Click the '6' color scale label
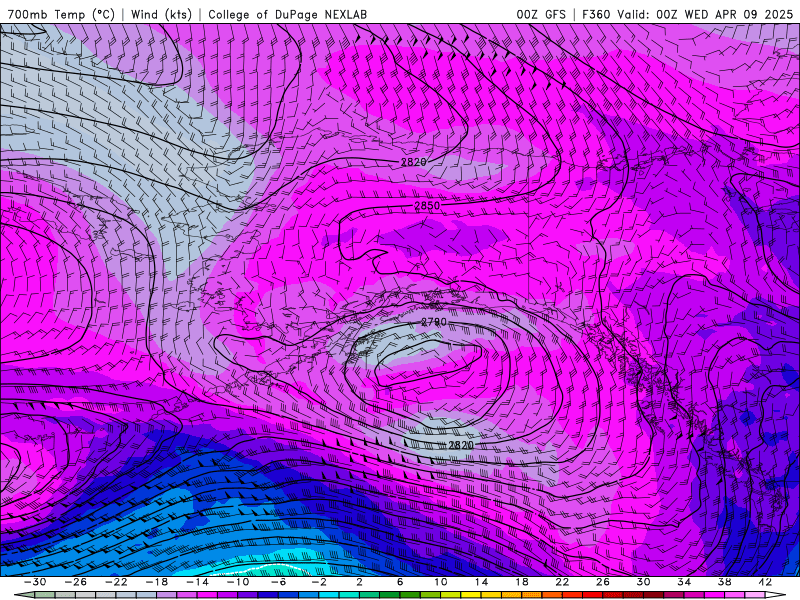The height and width of the screenshot is (600, 800). (x=399, y=582)
